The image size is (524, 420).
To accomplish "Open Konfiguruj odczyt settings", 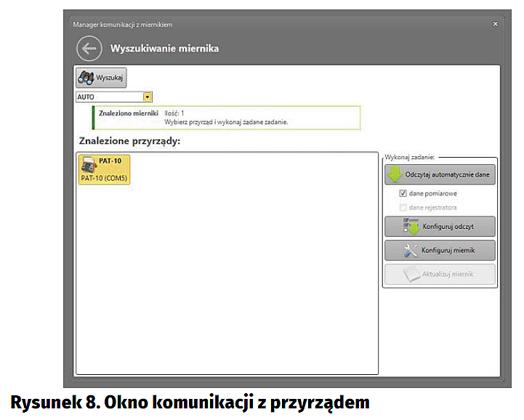I will pyautogui.click(x=440, y=227).
